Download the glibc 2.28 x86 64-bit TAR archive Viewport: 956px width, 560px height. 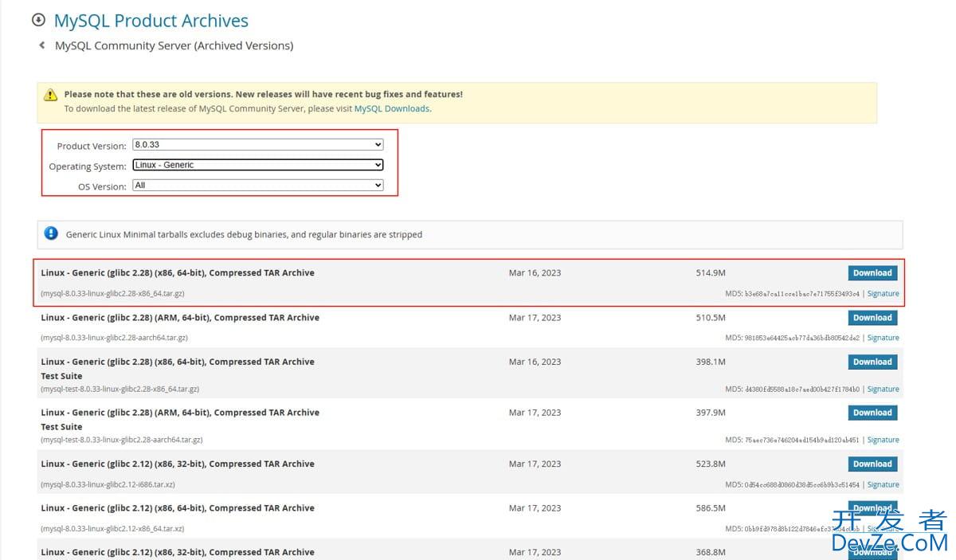(872, 272)
